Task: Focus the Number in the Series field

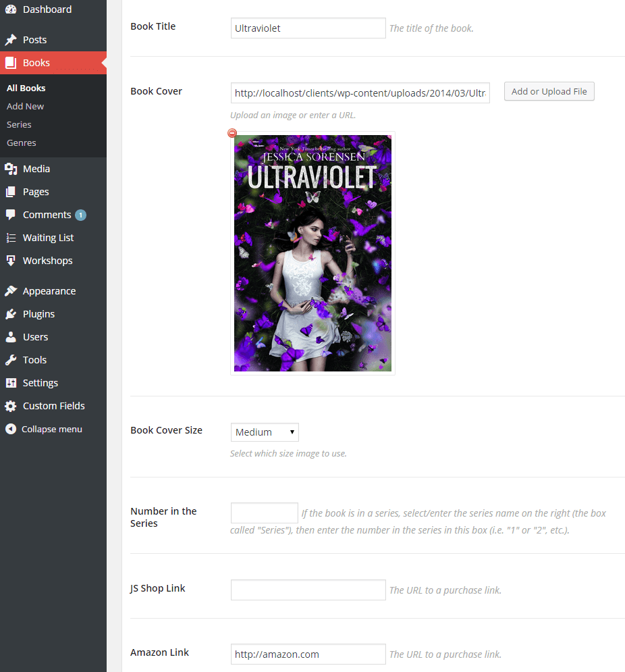Action: [264, 513]
